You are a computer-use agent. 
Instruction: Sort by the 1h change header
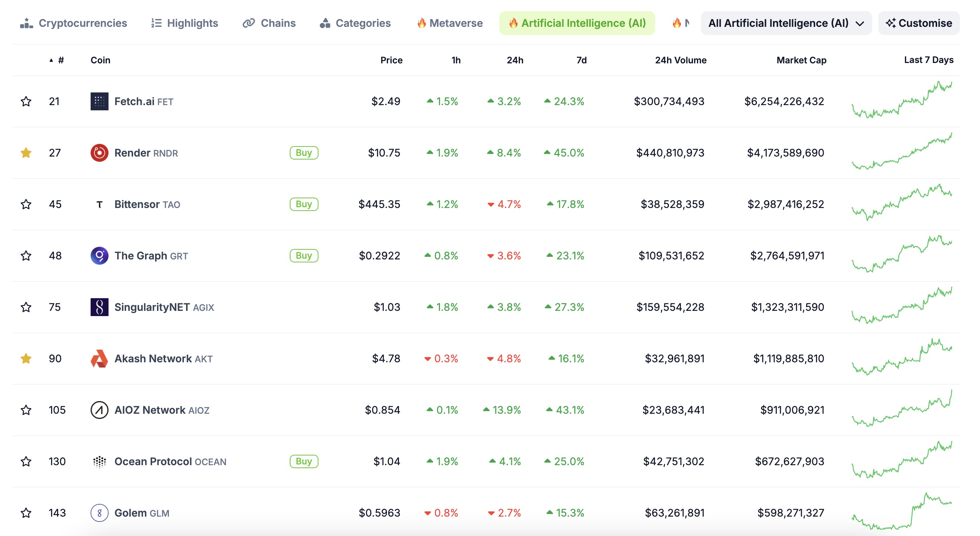(x=456, y=60)
